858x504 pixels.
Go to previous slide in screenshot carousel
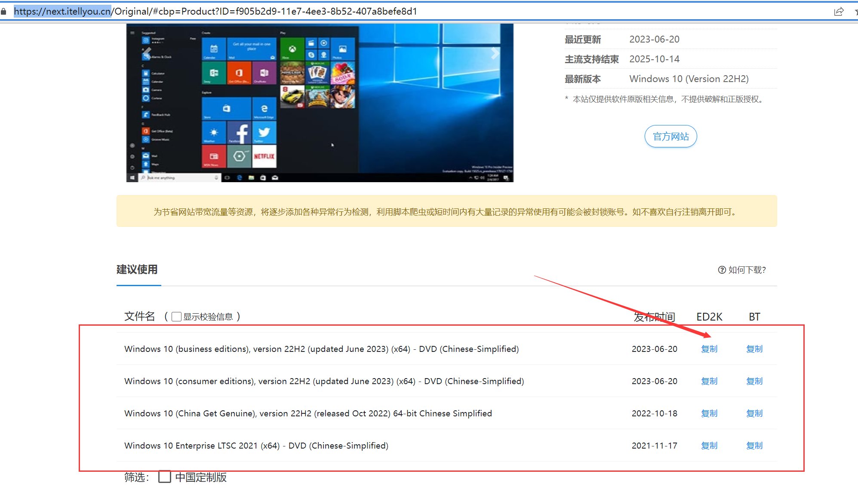coord(147,53)
